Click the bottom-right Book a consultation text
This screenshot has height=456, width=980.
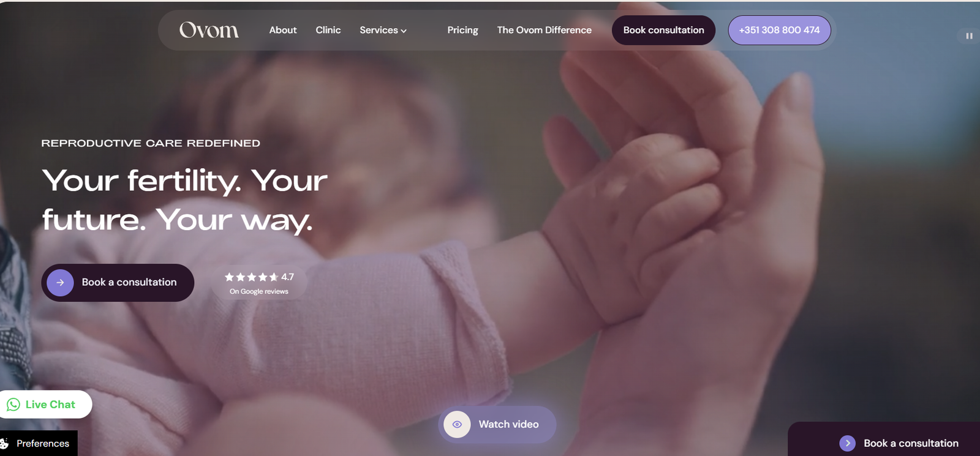coord(911,443)
